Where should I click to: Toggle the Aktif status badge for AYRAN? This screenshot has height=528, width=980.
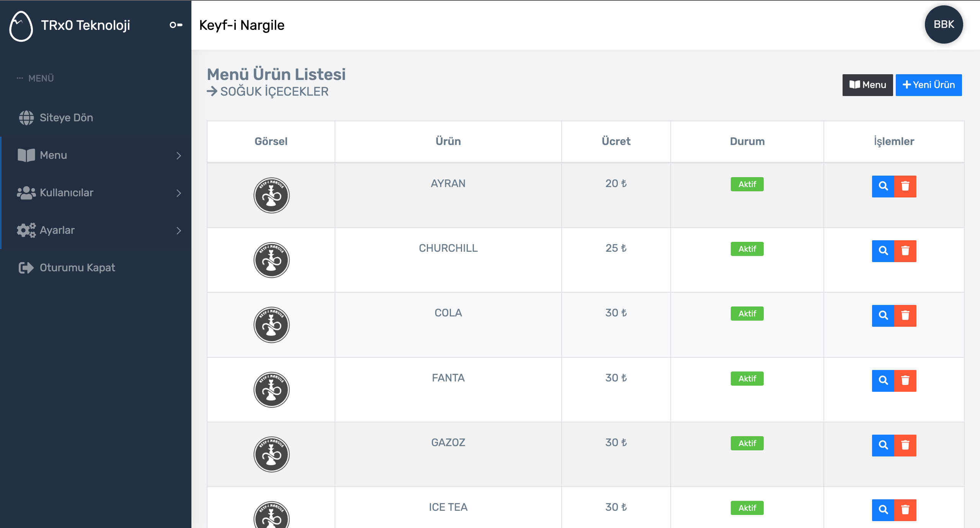pos(747,184)
